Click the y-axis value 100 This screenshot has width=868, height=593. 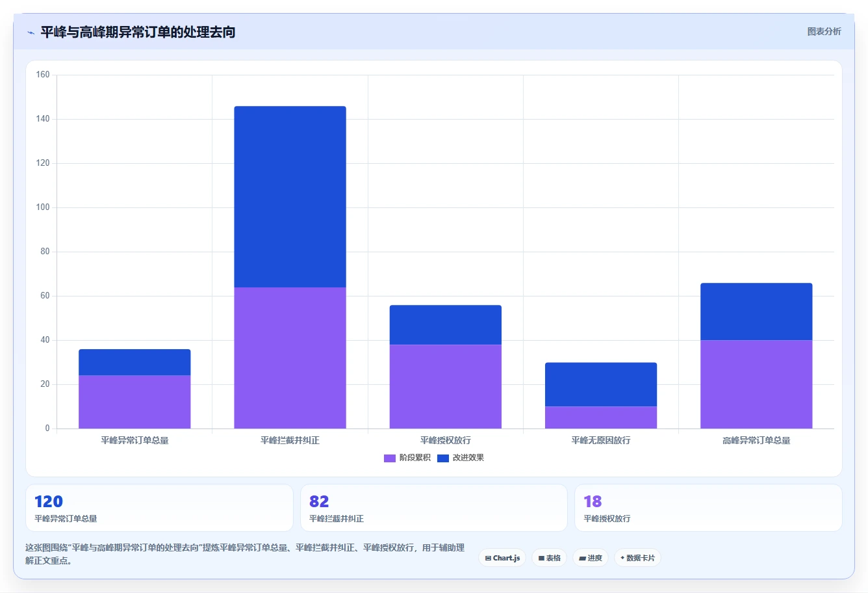coord(43,207)
